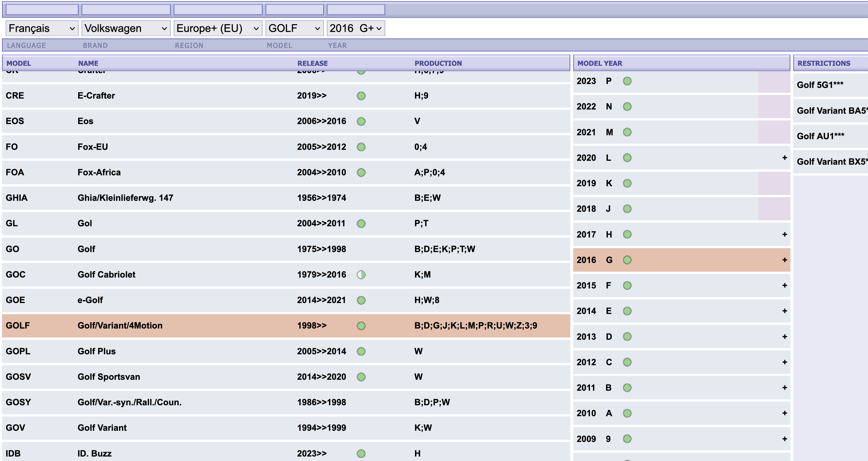Open the GOLF model dropdown
The width and height of the screenshot is (868, 461).
coord(295,28)
